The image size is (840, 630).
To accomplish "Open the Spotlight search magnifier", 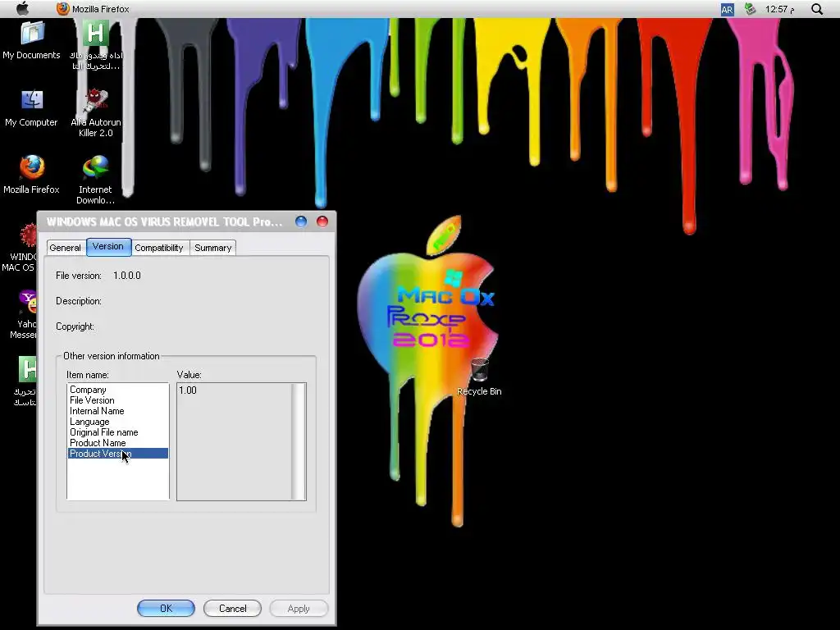I will click(817, 9).
